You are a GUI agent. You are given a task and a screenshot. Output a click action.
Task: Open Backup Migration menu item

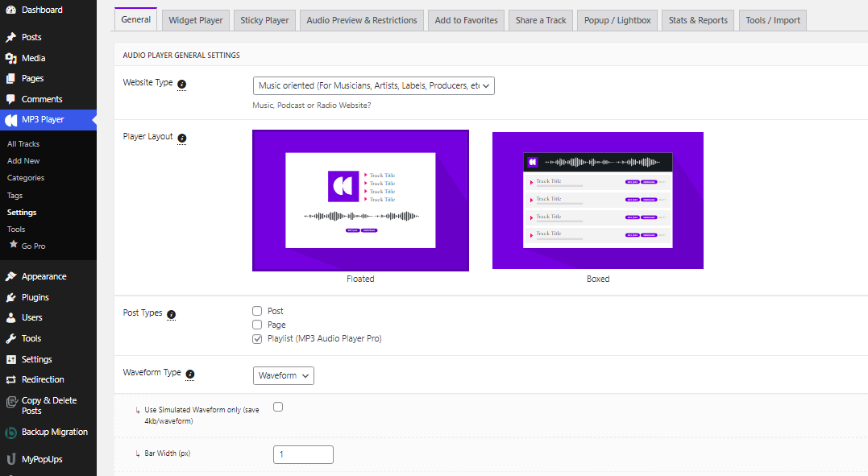pyautogui.click(x=48, y=433)
